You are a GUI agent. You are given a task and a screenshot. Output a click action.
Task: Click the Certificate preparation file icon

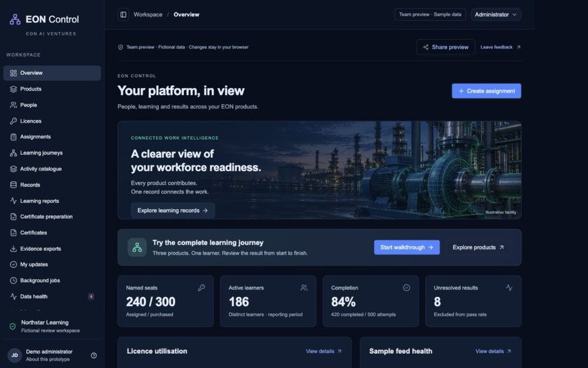point(13,217)
